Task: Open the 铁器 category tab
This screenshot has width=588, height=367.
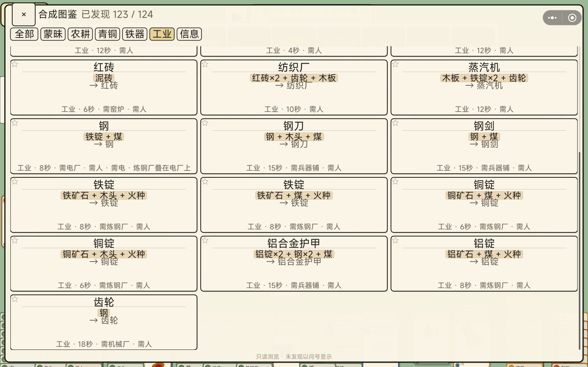Action: click(x=135, y=34)
